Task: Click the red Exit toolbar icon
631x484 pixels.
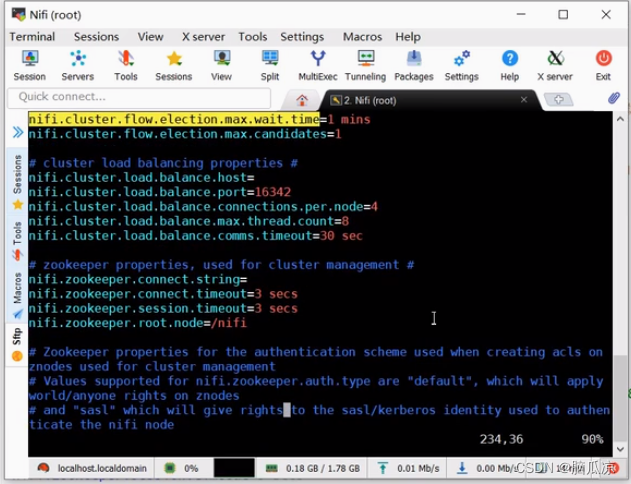Action: (603, 65)
